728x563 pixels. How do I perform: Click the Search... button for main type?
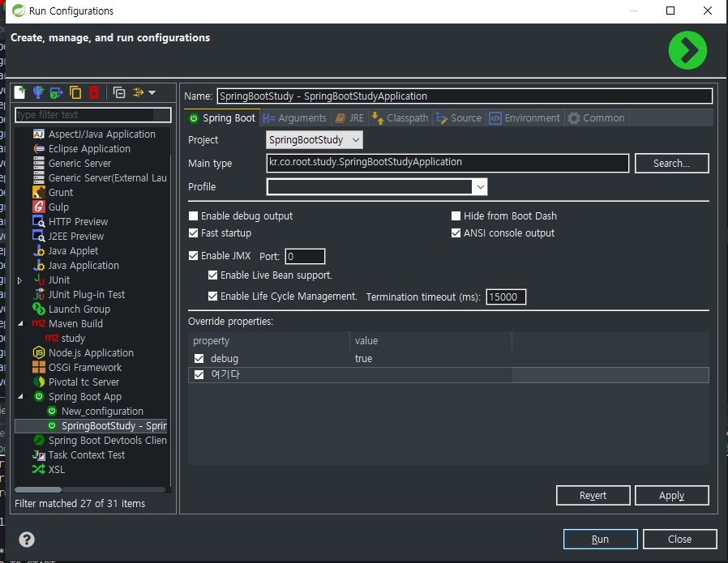671,164
